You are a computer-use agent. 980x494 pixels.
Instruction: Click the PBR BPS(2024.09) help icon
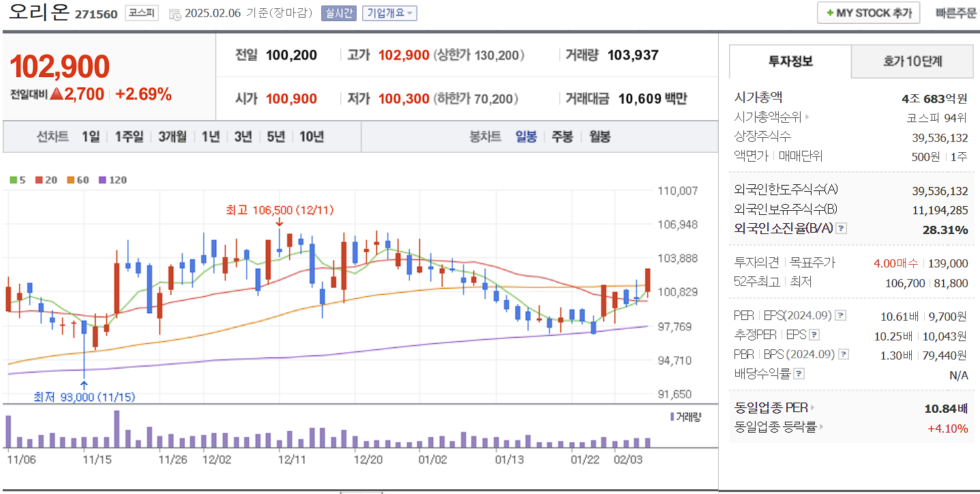(844, 354)
